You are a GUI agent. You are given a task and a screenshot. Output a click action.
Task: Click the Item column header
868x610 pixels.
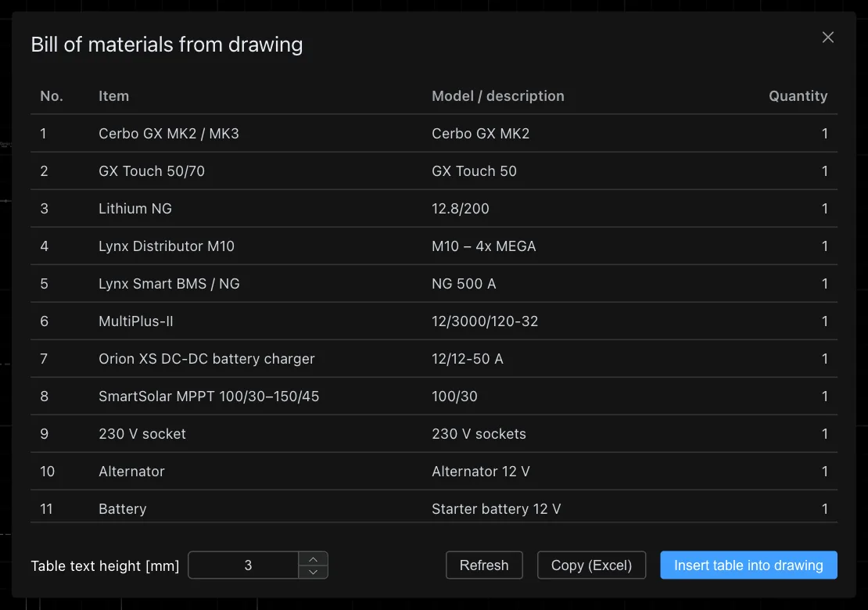click(113, 95)
